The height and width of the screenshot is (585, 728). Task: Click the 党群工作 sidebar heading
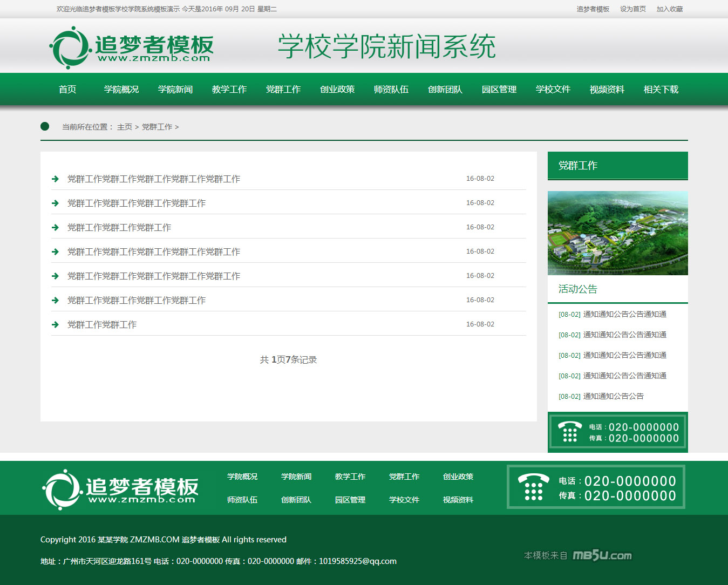[578, 166]
